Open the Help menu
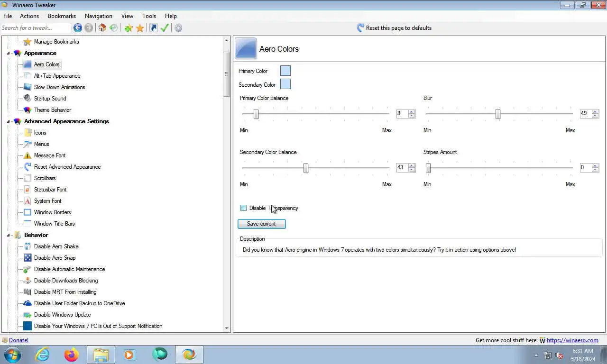This screenshot has width=607, height=364. pos(171,16)
